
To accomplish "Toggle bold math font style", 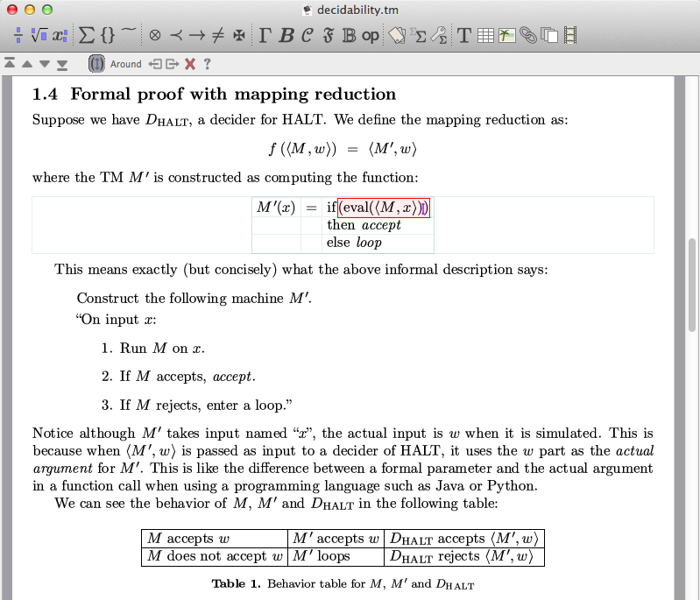I will pyautogui.click(x=286, y=36).
